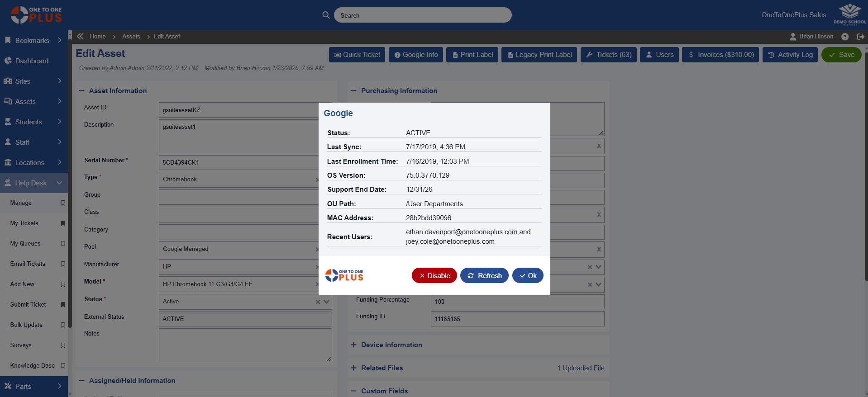Click the help question mark icon
Image resolution: width=868 pixels, height=397 pixels.
pos(845,37)
